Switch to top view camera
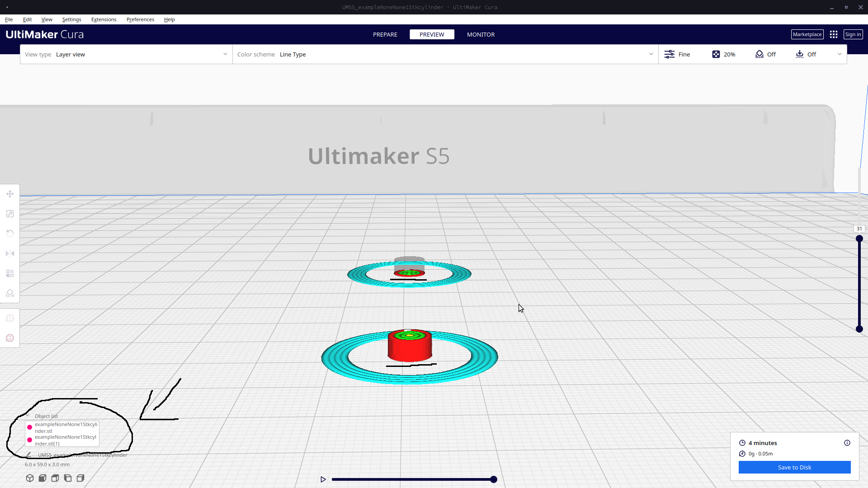 click(55, 478)
